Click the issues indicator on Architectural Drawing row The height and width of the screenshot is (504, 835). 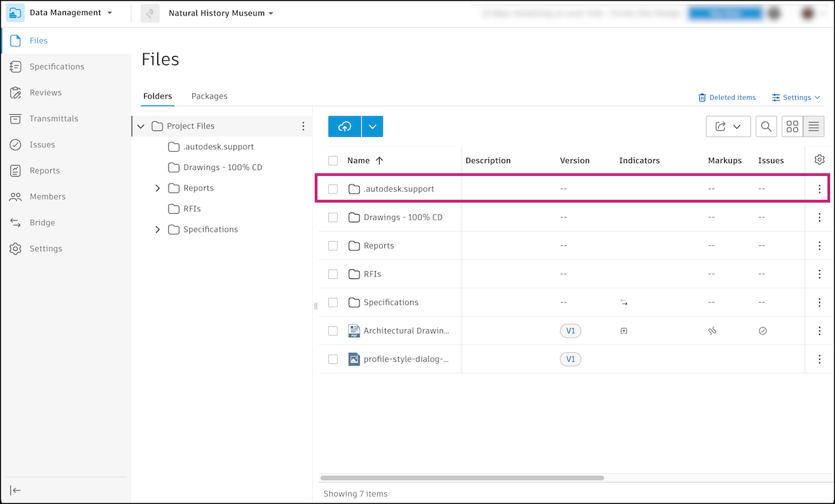pos(763,331)
